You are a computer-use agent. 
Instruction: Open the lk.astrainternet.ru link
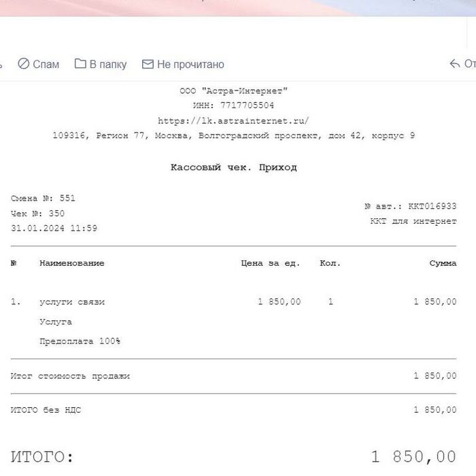pos(233,121)
